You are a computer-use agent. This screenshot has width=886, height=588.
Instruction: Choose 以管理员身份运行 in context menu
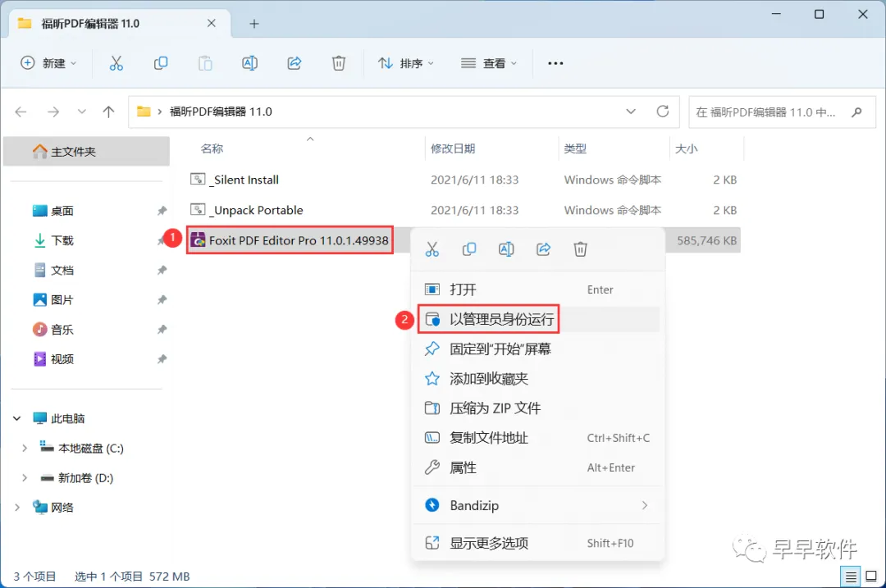[x=537, y=319]
